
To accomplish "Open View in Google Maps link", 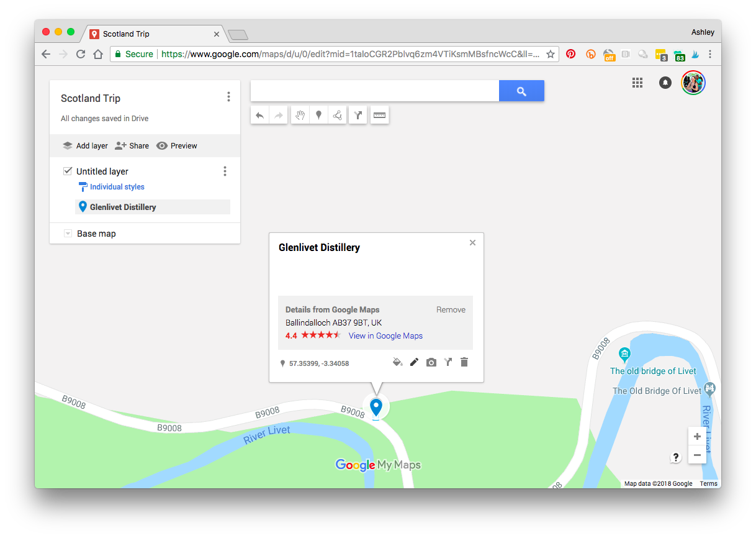I will [385, 335].
